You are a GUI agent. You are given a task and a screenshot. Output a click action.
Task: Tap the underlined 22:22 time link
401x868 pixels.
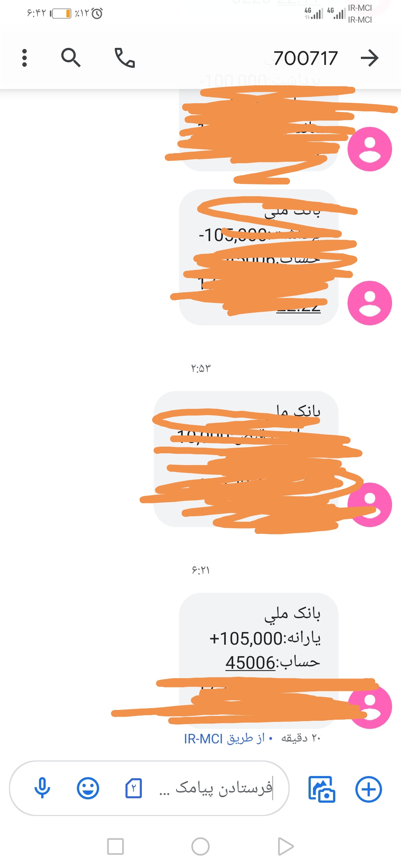[298, 308]
